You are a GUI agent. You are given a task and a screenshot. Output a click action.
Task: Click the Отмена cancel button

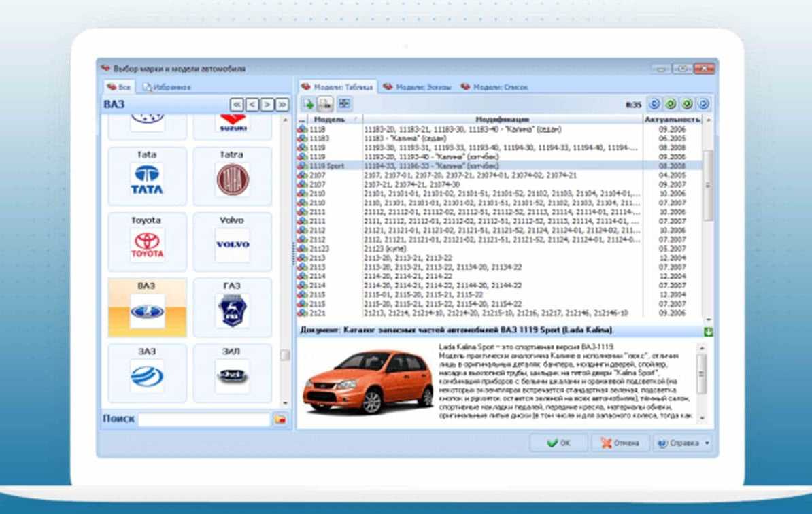[x=620, y=443]
